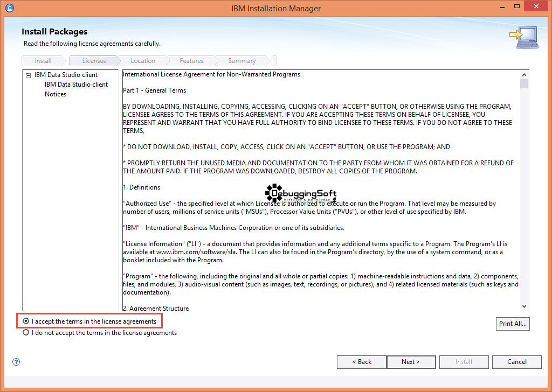
Task: Proceed with the Next > button
Action: click(411, 362)
